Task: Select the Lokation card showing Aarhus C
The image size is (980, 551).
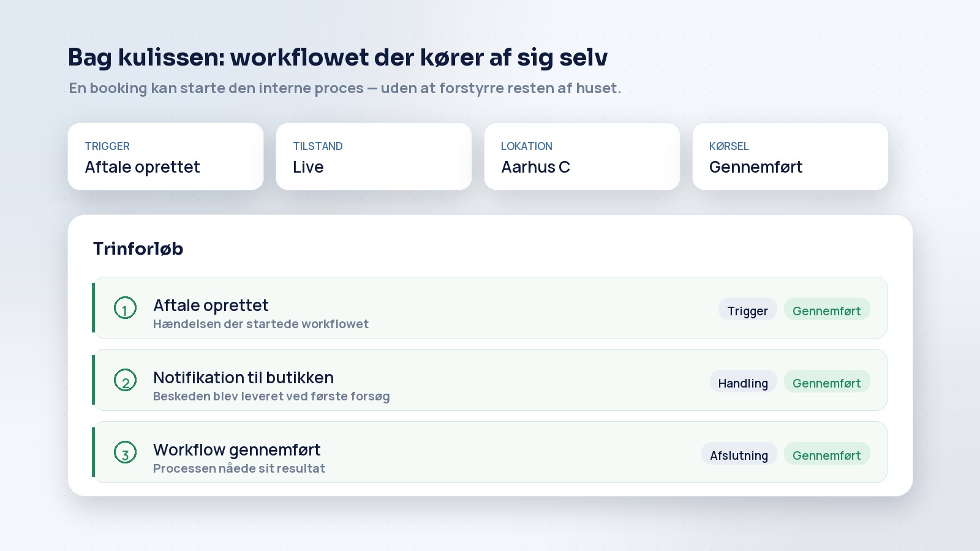Action: click(582, 157)
